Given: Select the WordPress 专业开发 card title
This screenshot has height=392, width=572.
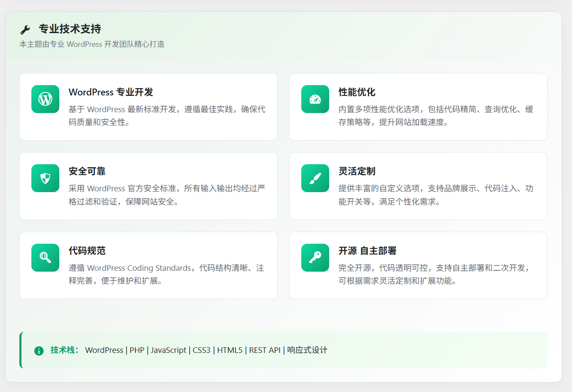Looking at the screenshot, I should [x=111, y=92].
